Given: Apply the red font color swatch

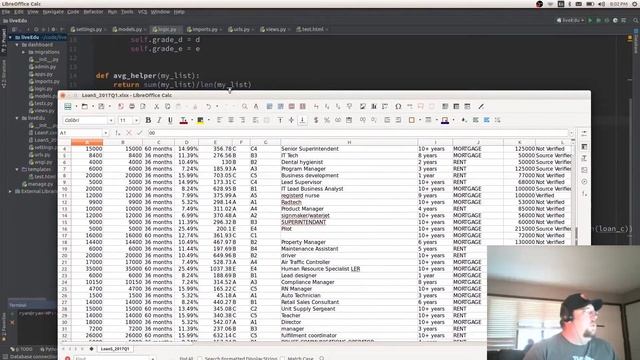Looking at the screenshot, I should coord(184,120).
